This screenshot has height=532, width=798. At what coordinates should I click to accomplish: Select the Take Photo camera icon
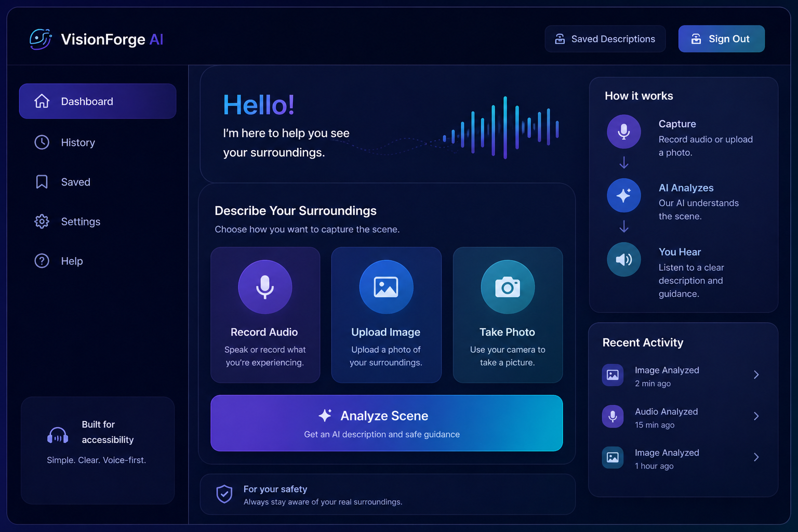[x=508, y=286]
